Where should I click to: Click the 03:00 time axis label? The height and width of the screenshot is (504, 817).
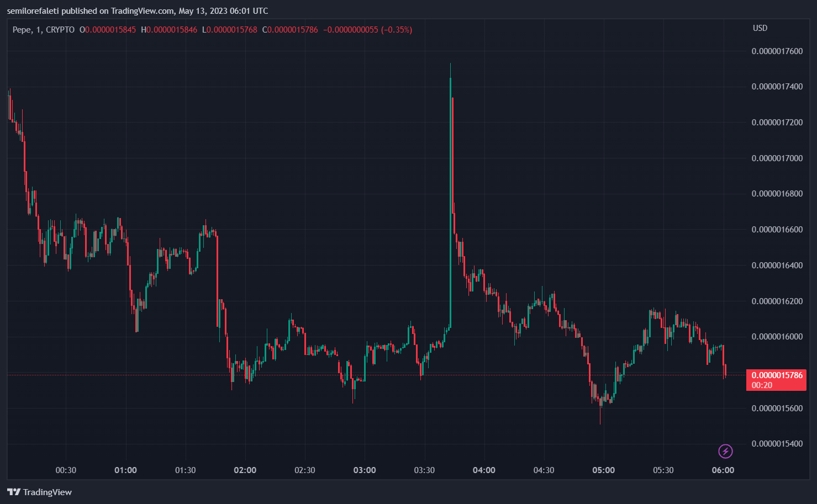(x=365, y=470)
